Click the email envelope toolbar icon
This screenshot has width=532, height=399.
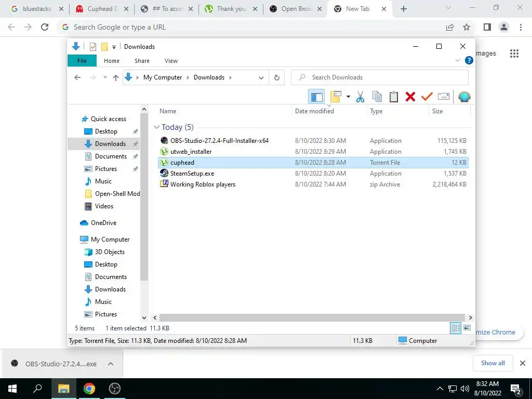pos(444,97)
